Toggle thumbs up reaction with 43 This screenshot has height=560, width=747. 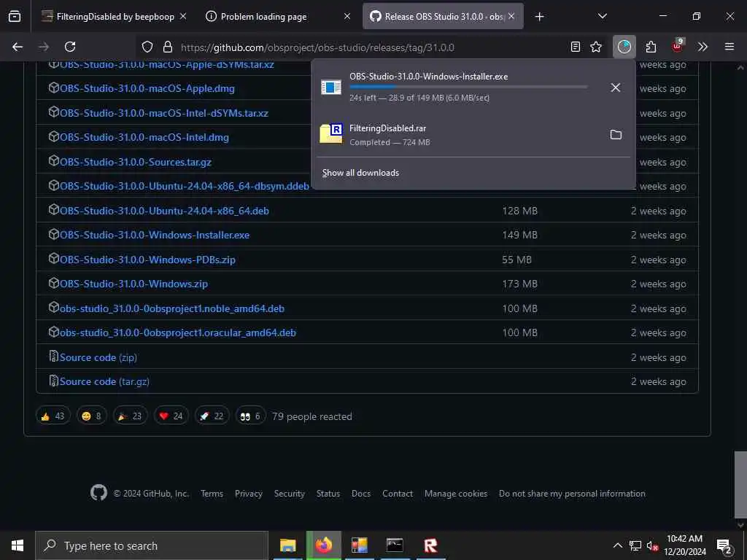[53, 416]
